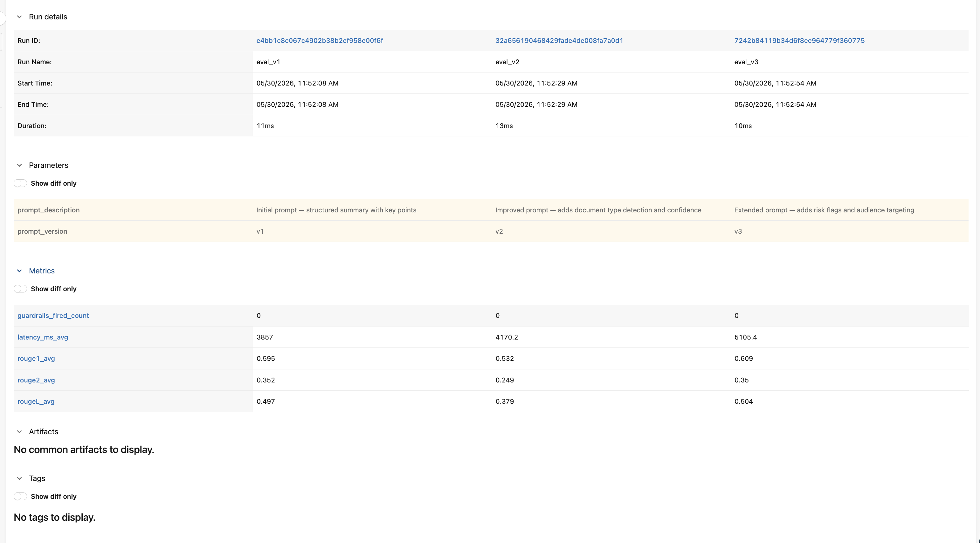Open the guardrails_fired_count metric
The image size is (980, 543).
(53, 316)
